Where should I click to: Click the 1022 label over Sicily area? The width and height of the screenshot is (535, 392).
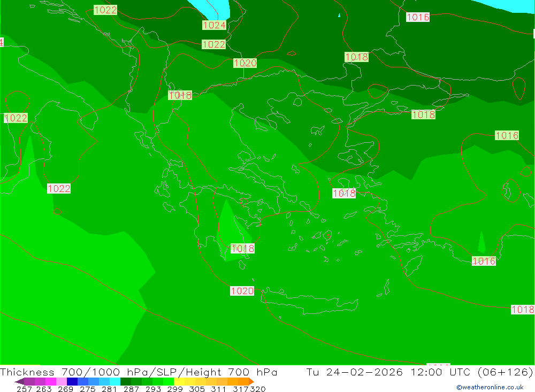[59, 188]
